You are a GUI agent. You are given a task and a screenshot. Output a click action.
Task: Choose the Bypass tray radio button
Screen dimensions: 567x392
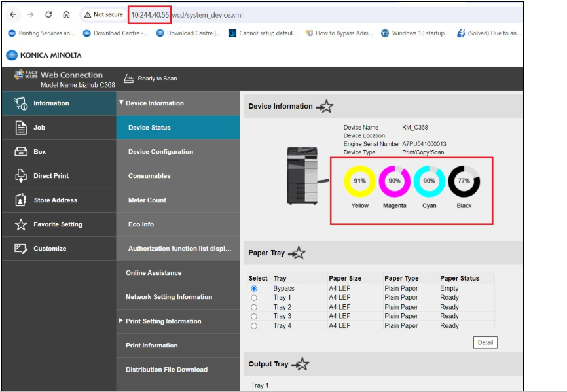(x=254, y=289)
